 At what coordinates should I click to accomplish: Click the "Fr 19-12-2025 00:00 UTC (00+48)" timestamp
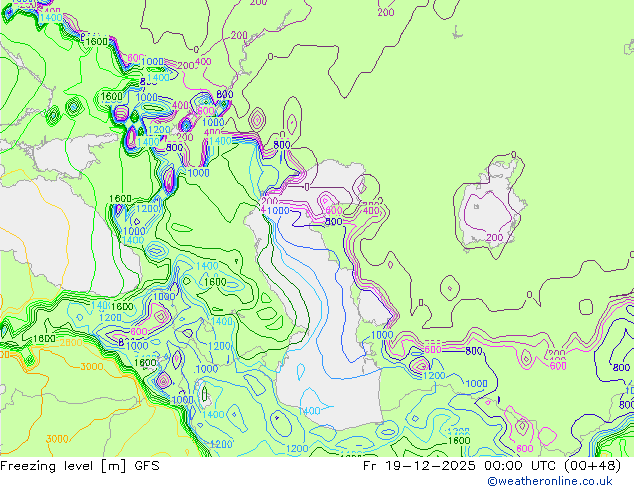(x=492, y=466)
